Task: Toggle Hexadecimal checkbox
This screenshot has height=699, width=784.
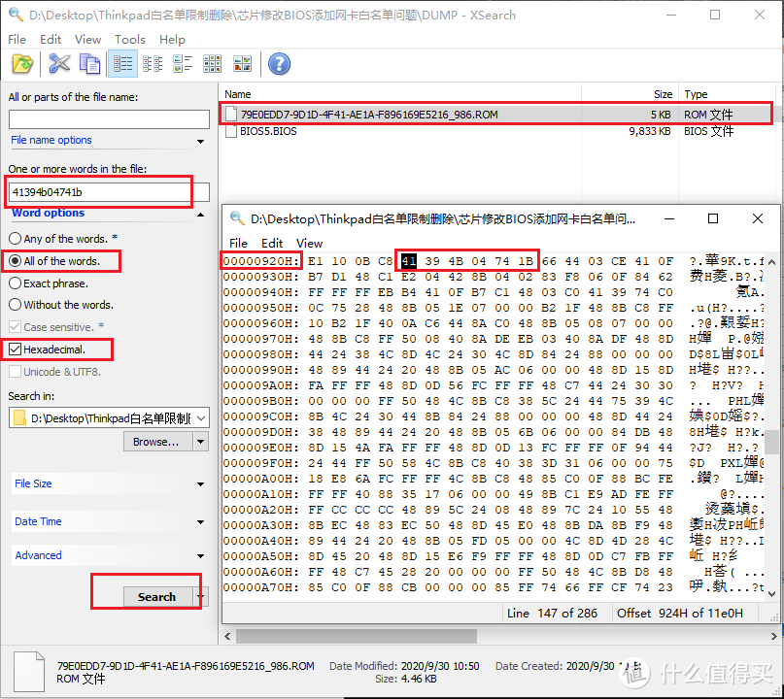Action: (15, 349)
